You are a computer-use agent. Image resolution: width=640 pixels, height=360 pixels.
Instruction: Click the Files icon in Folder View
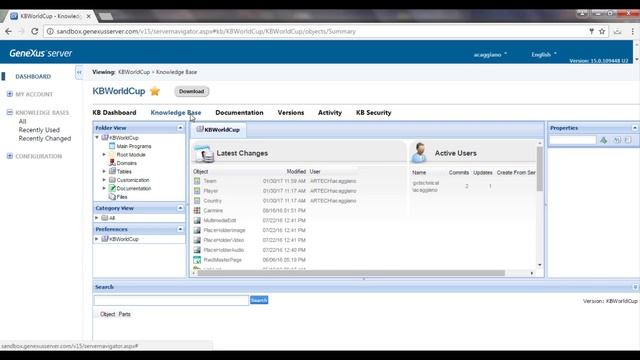tap(112, 197)
